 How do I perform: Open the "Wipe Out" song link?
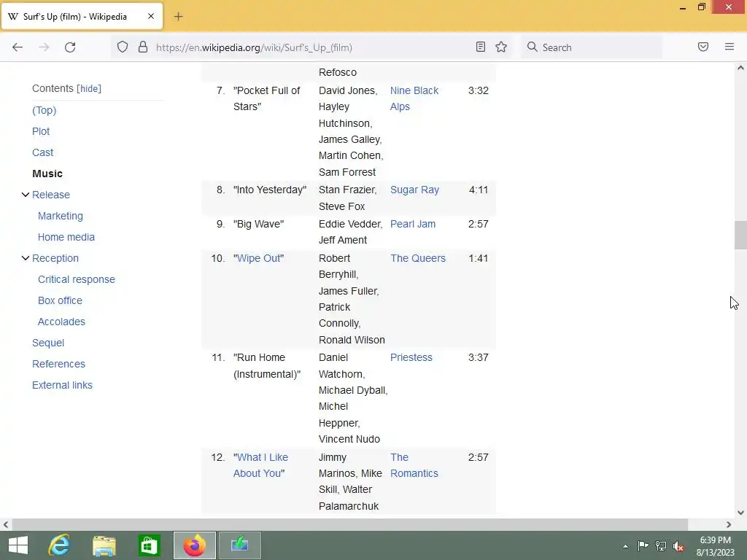tap(259, 258)
